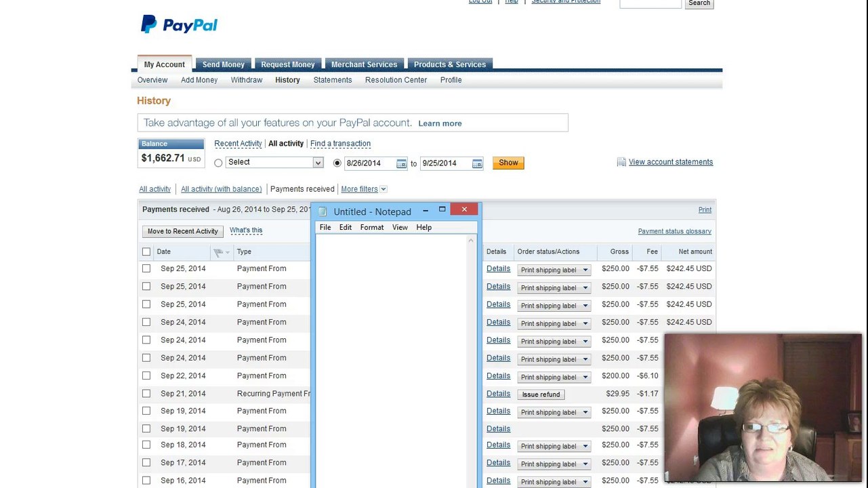Open Notepad's File menu
Viewport: 868px width, 488px height.
[325, 228]
